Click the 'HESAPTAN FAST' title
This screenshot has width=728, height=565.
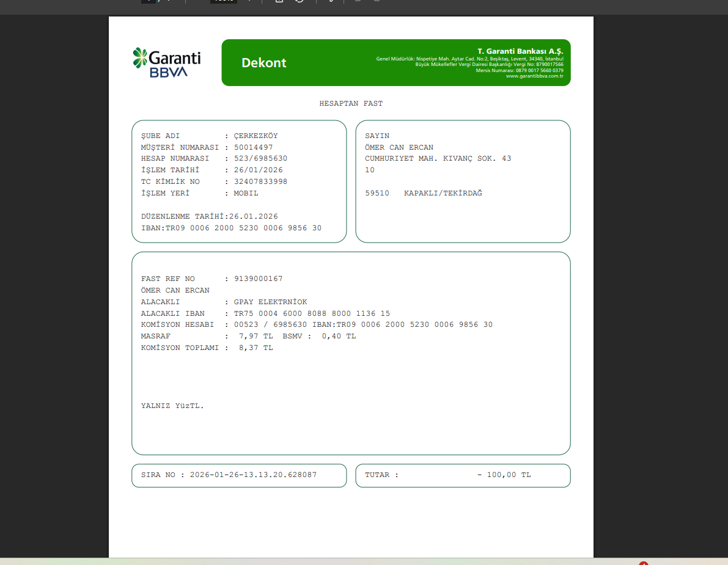point(351,103)
